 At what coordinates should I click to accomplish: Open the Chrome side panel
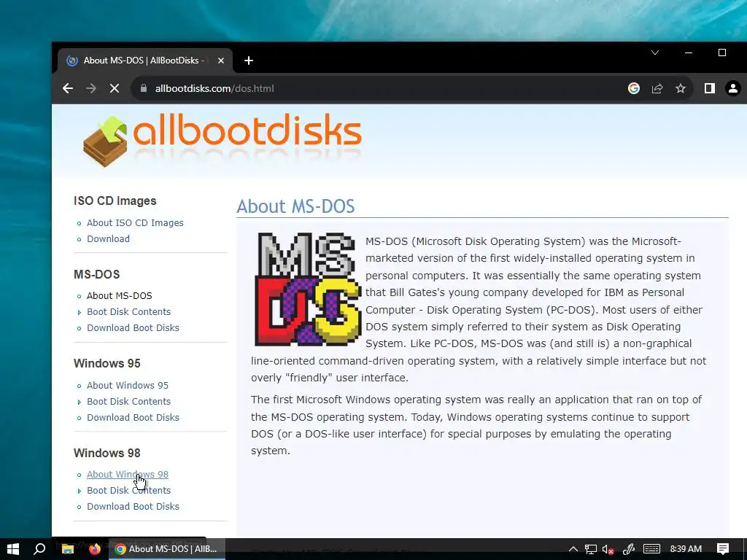point(709,88)
